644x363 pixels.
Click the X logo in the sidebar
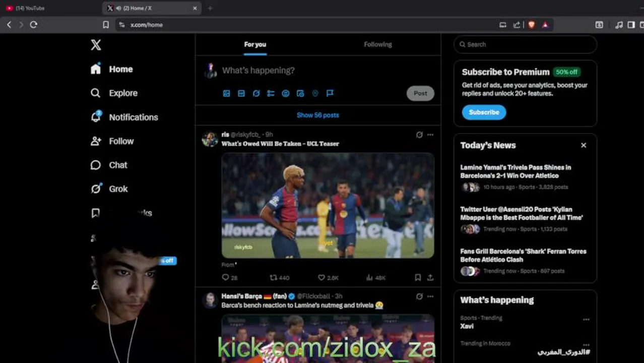click(96, 44)
